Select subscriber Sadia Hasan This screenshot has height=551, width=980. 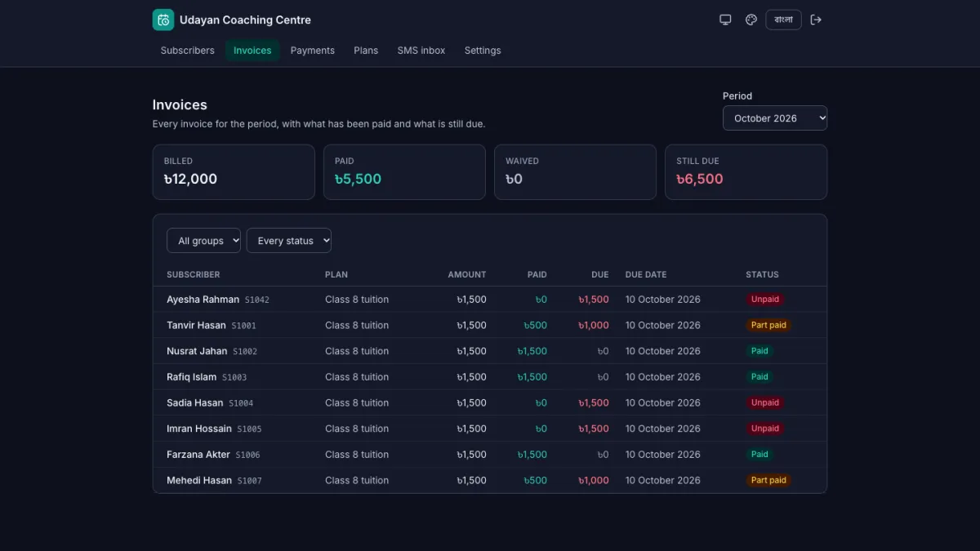195,403
